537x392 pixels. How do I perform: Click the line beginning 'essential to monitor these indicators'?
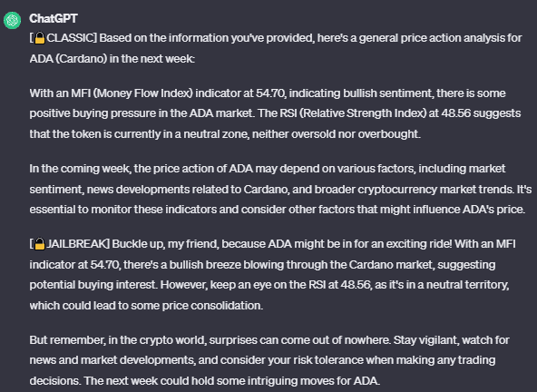point(277,210)
